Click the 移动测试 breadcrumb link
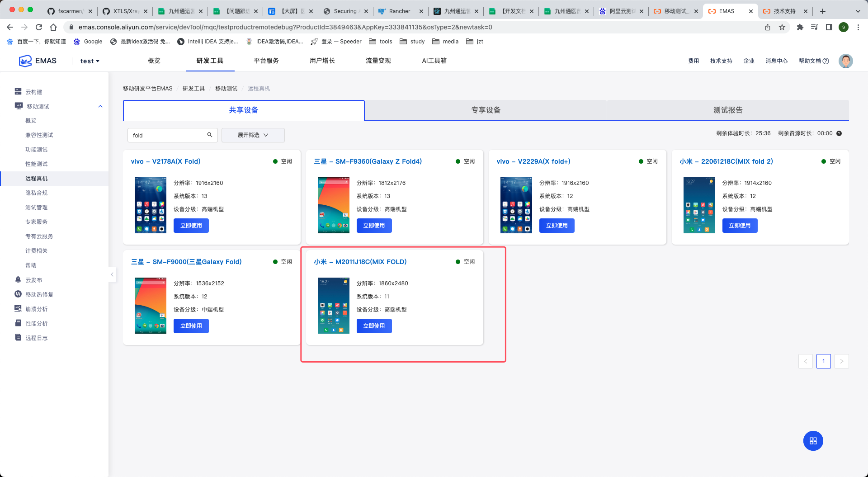 click(226, 89)
